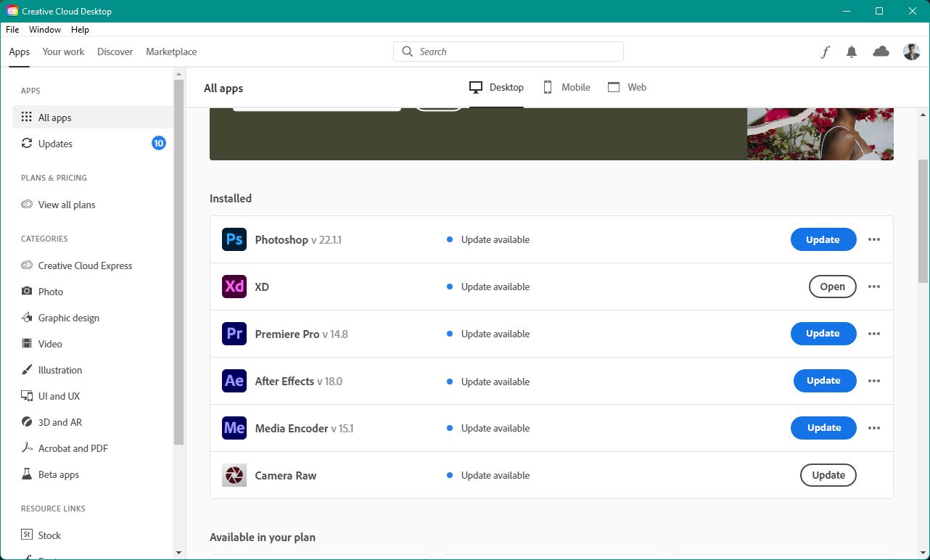Open After Effects' more options menu
The image size is (930, 560).
[x=874, y=381]
